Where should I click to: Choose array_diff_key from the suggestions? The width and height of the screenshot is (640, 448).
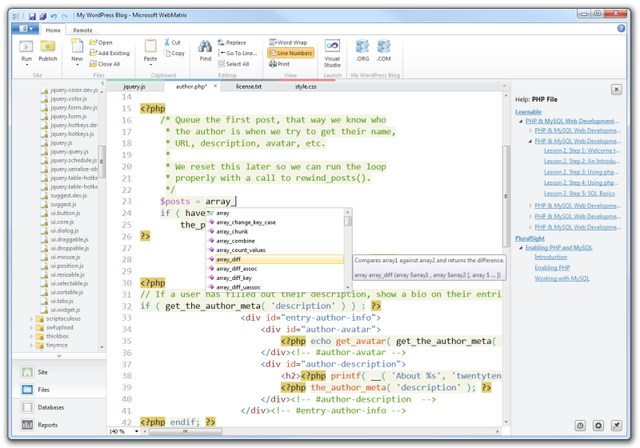276,278
